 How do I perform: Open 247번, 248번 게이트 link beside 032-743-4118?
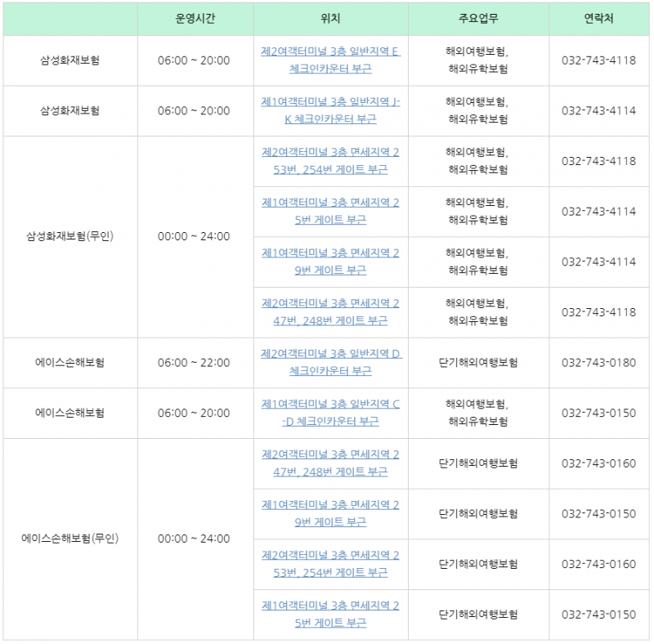tap(330, 312)
